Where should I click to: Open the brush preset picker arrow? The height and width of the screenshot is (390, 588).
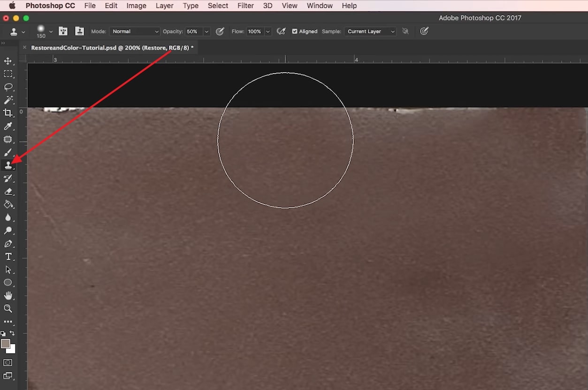[51, 31]
